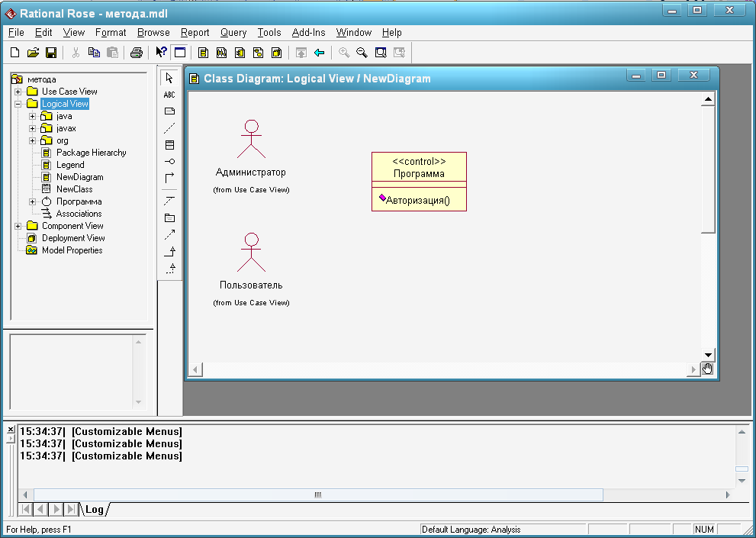Toggle the View Documentation window button
756x538 pixels.
tap(180, 53)
